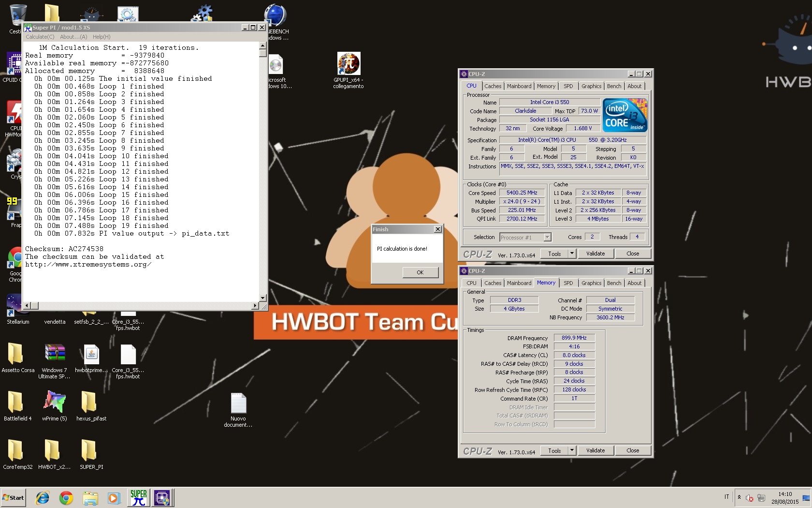Switch to SPD tab in upper CPU-Z

568,86
